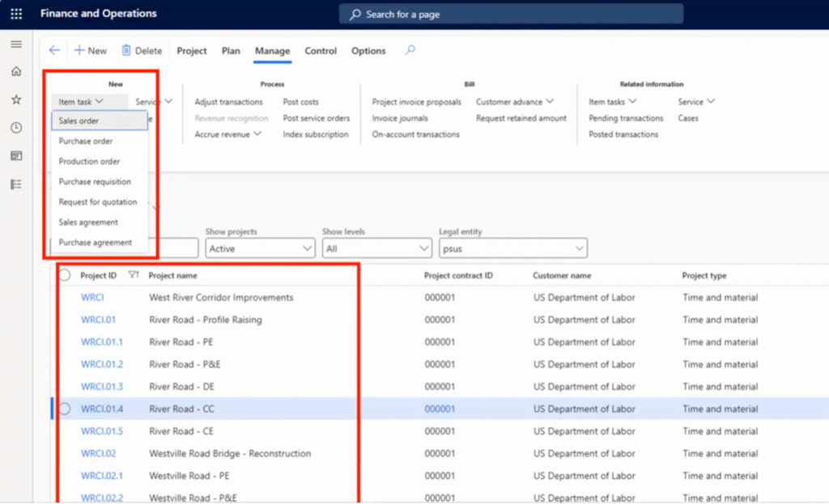This screenshot has width=829, height=504.
Task: Click the back arrow icon
Action: point(54,50)
